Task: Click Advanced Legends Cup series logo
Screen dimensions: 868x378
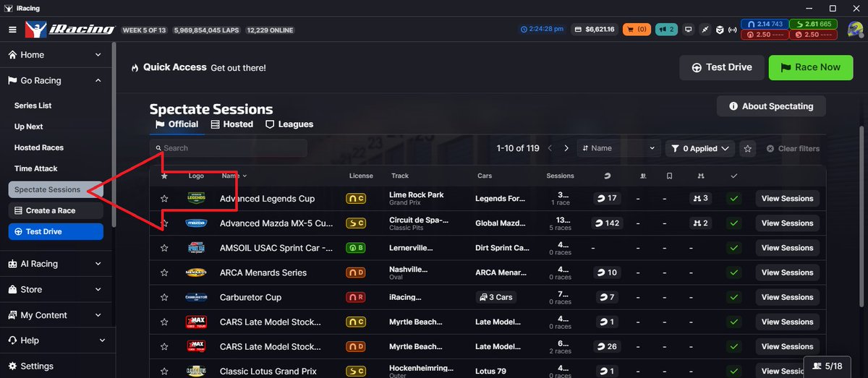Action: pyautogui.click(x=196, y=198)
